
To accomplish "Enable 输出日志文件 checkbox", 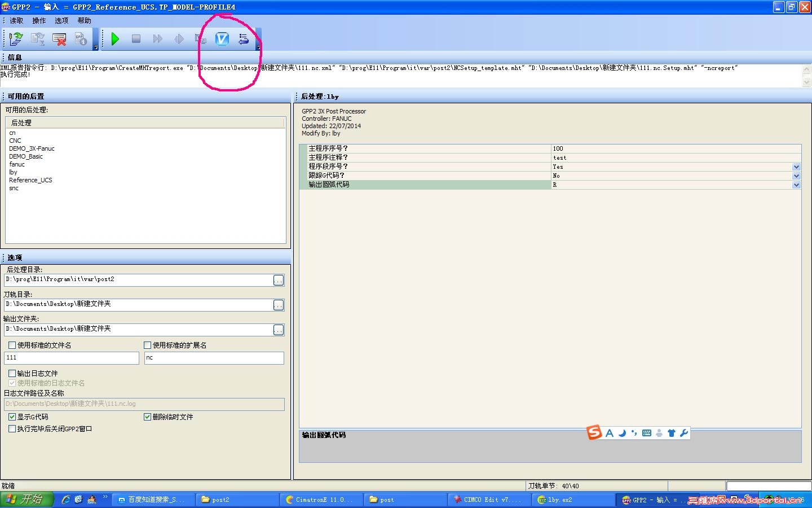I will (12, 373).
